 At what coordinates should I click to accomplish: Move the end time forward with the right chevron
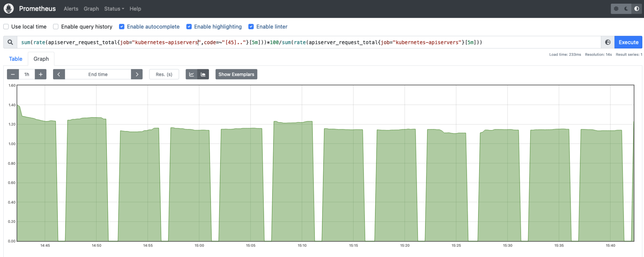click(137, 74)
